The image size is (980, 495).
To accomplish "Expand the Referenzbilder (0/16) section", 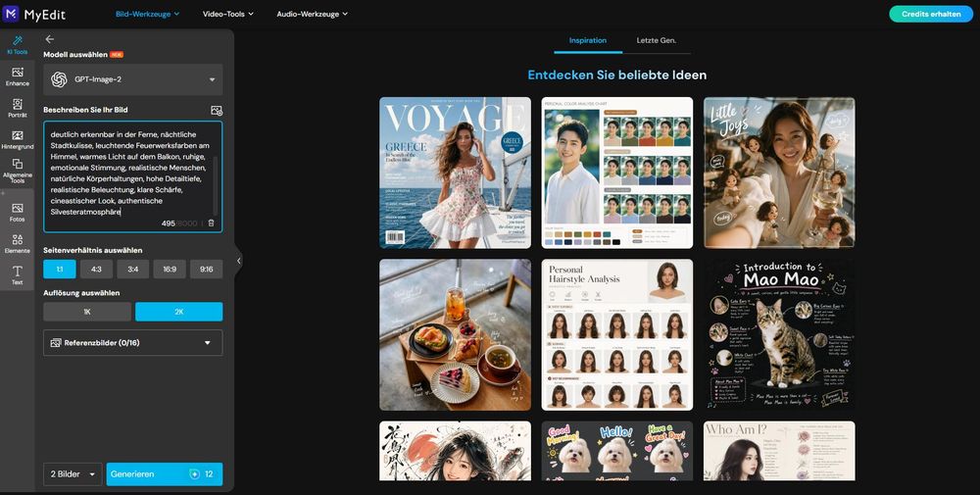I will tap(133, 342).
